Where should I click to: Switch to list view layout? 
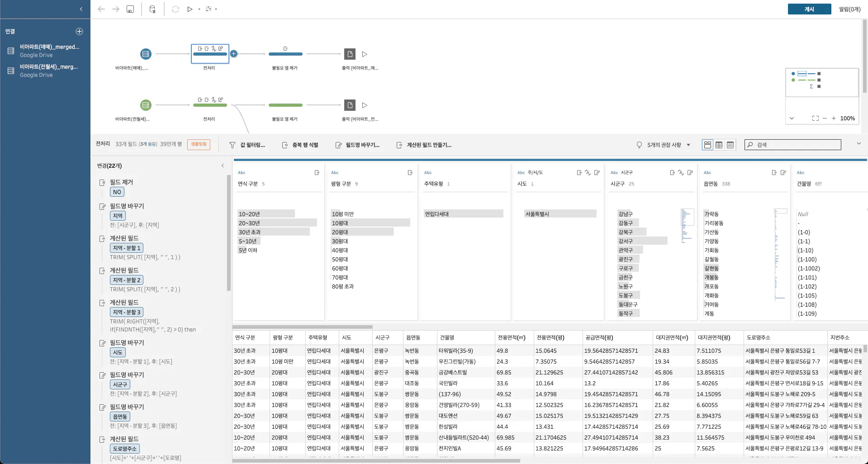pyautogui.click(x=730, y=145)
